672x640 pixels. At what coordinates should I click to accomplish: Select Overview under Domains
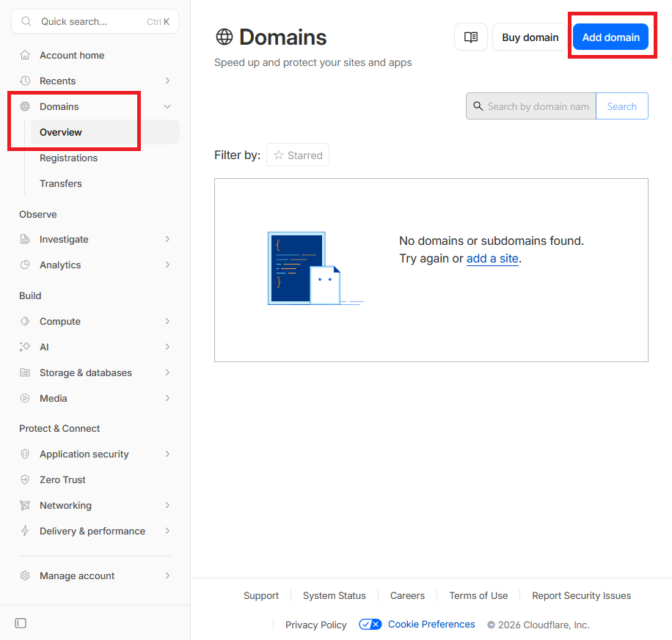[x=105, y=133]
